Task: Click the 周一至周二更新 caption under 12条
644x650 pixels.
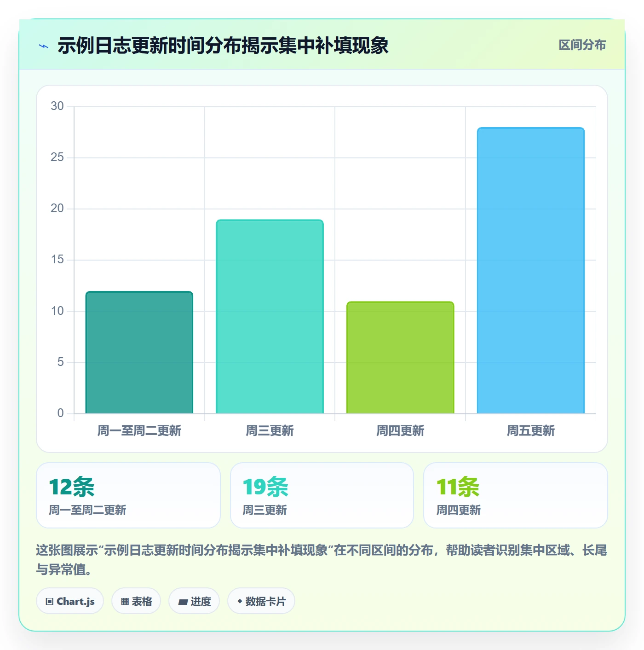Action: [87, 510]
